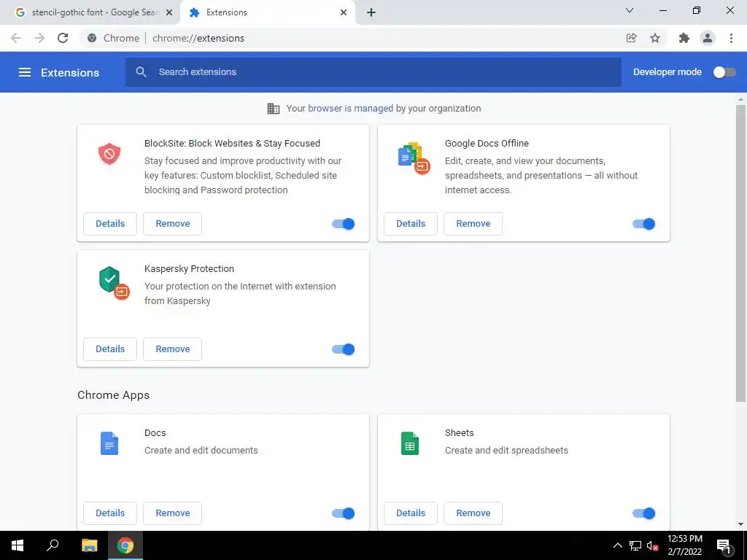
Task: Open the Extensions hamburger menu
Action: [x=24, y=72]
